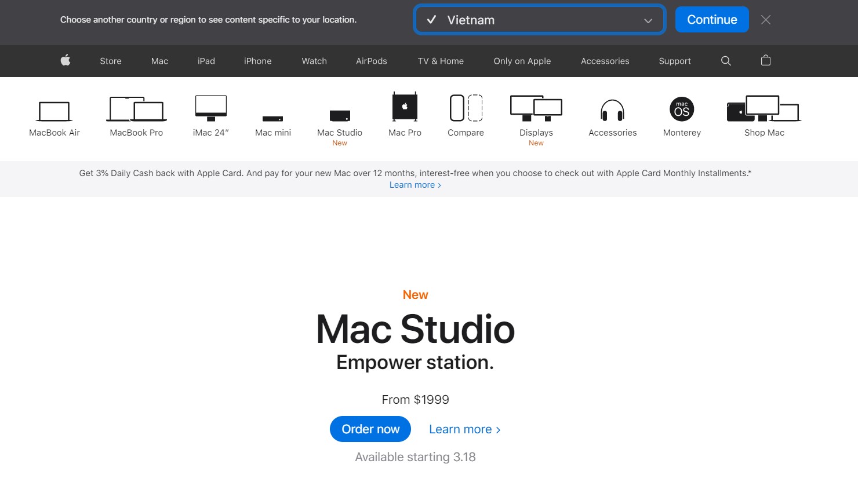Select the MacBook Air icon
The height and width of the screenshot is (504, 858).
tap(54, 111)
